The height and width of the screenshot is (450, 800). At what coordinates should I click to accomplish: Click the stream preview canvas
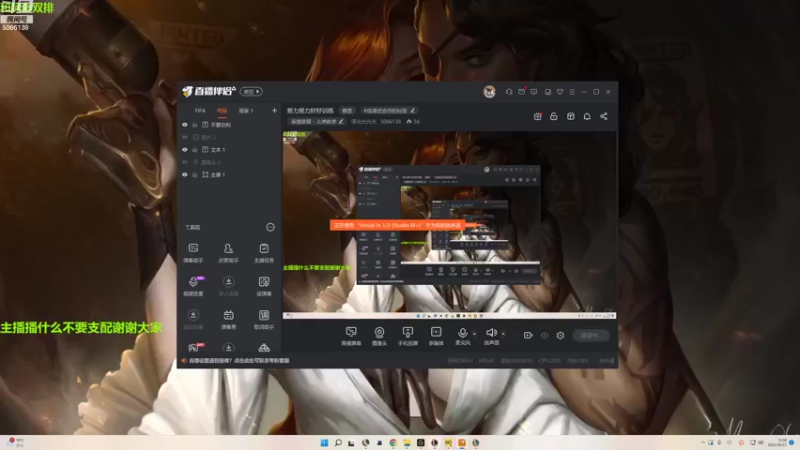(x=449, y=225)
